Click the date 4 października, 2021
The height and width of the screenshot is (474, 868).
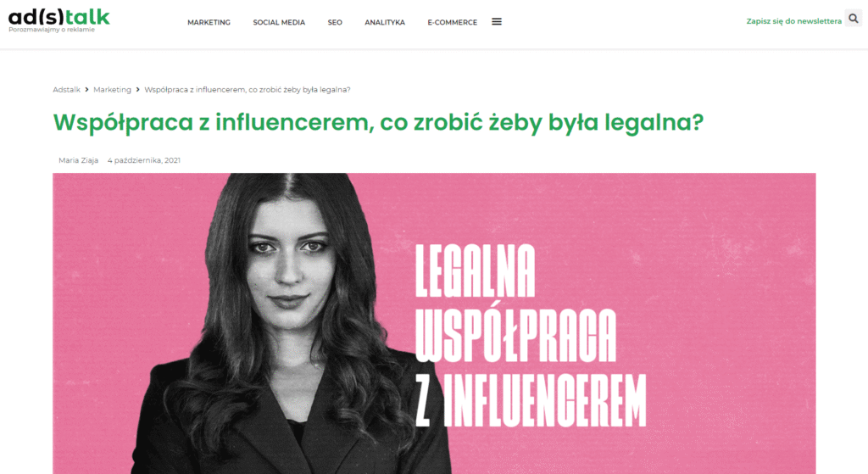(144, 160)
